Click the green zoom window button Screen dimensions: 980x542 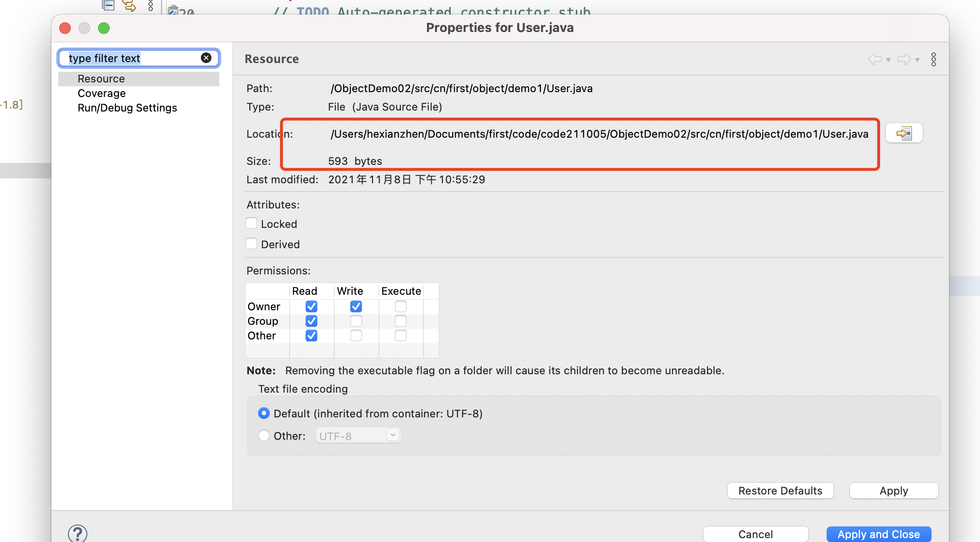point(104,28)
